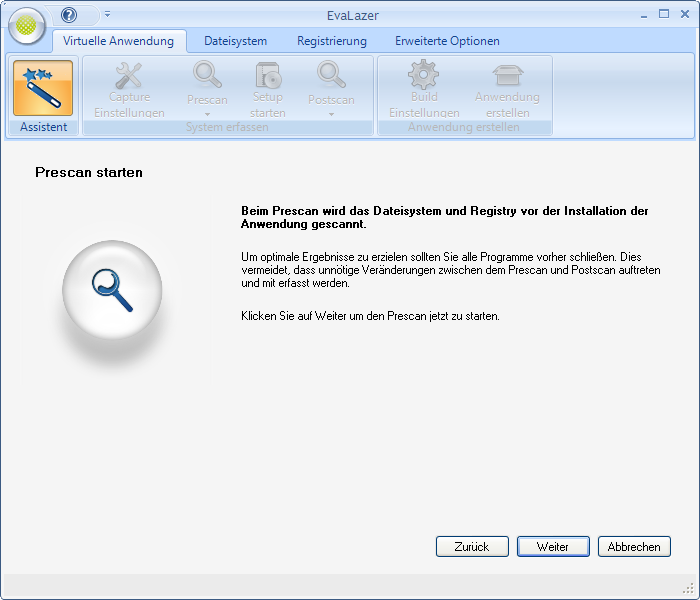Click the Postscan magnifier icon in ribbon
The height and width of the screenshot is (600, 700).
tap(331, 75)
